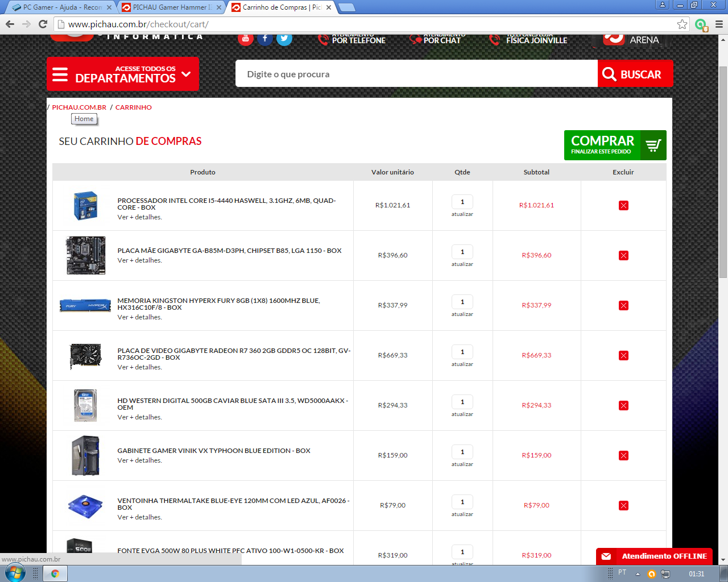
Task: Open a new browser tab
Action: (347, 7)
